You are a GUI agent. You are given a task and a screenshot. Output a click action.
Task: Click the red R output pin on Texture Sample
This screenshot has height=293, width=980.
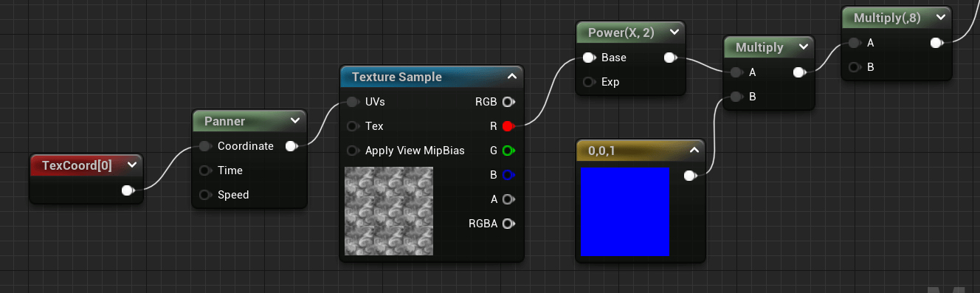click(x=508, y=126)
